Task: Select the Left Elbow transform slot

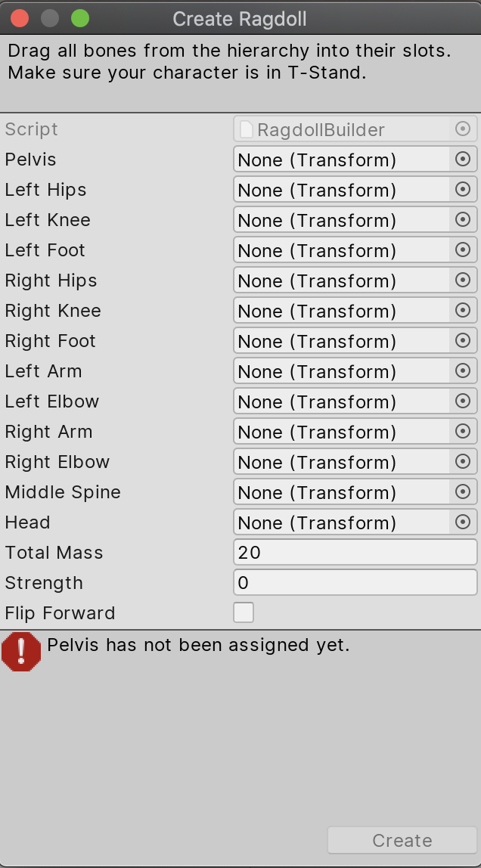Action: pos(340,401)
